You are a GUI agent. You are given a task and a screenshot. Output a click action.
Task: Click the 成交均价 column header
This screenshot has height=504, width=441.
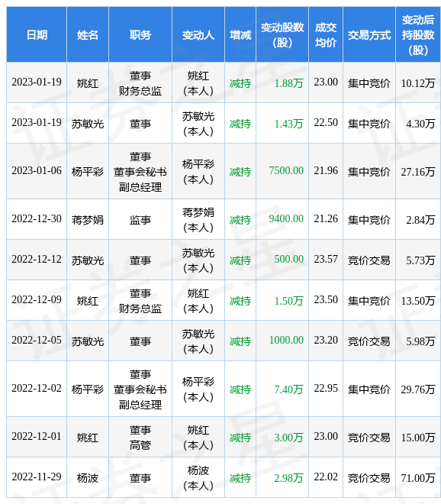pyautogui.click(x=326, y=34)
